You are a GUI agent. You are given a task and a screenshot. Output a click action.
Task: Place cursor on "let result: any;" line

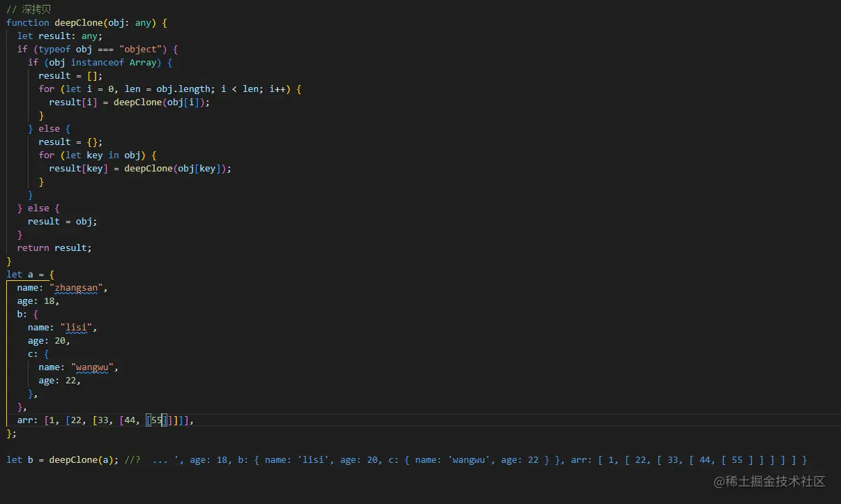pyautogui.click(x=60, y=36)
